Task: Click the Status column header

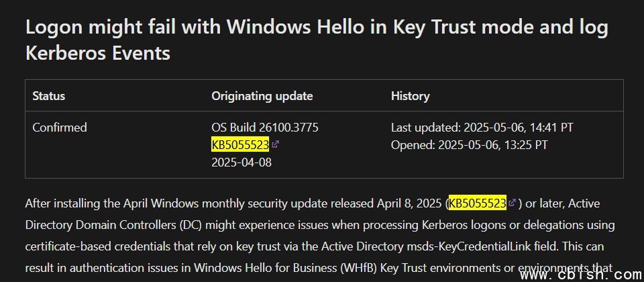Action: point(49,96)
